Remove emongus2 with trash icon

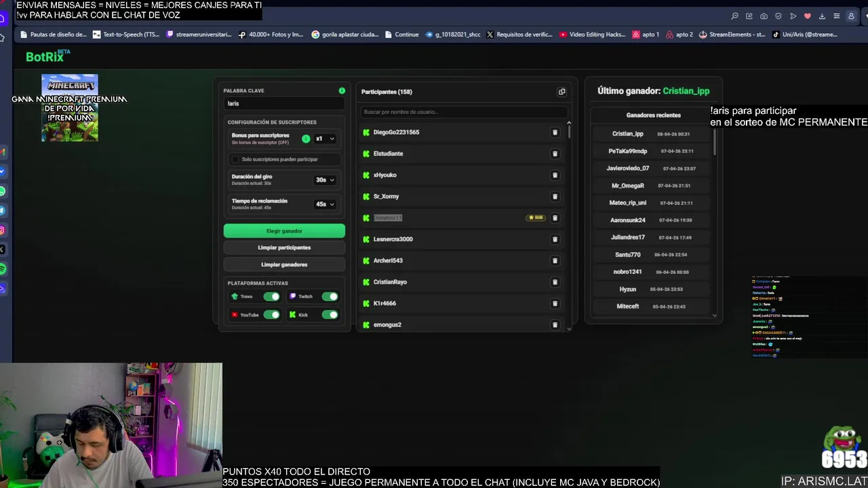point(555,325)
